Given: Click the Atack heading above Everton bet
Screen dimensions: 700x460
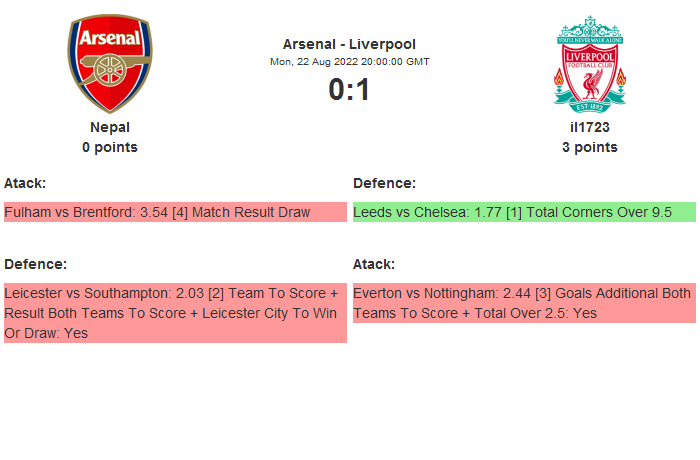Looking at the screenshot, I should [x=374, y=264].
